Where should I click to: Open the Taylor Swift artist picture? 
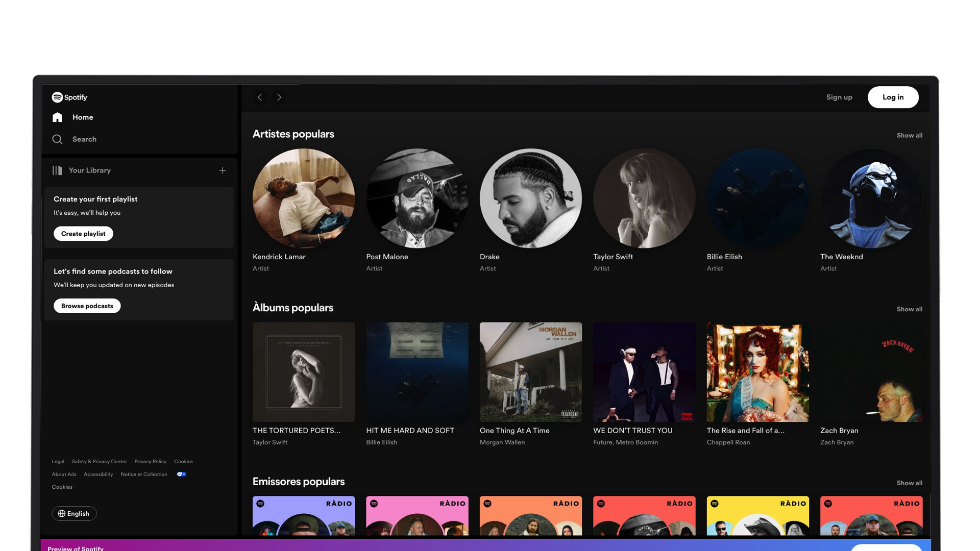click(644, 199)
